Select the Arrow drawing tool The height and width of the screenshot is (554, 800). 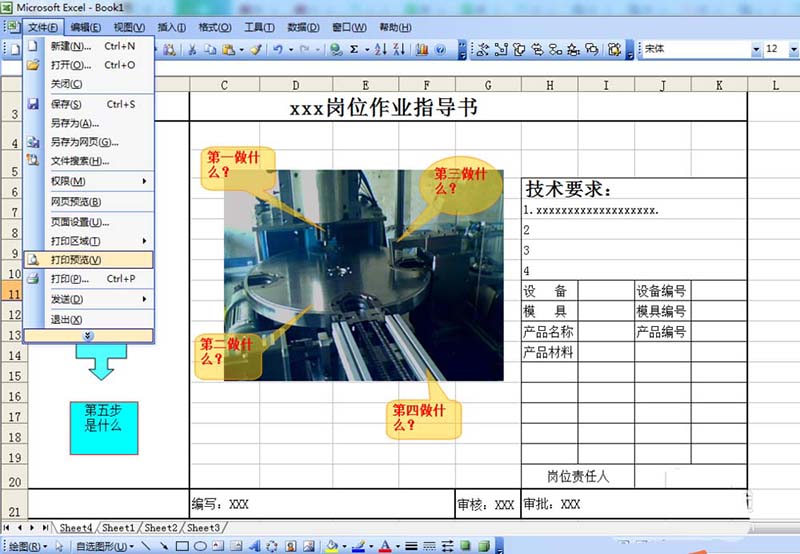tap(164, 546)
